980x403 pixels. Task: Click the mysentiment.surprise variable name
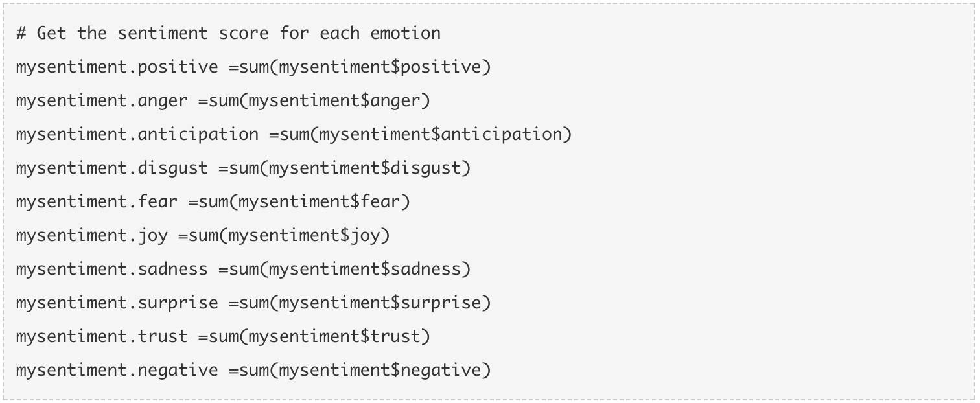tap(117, 303)
